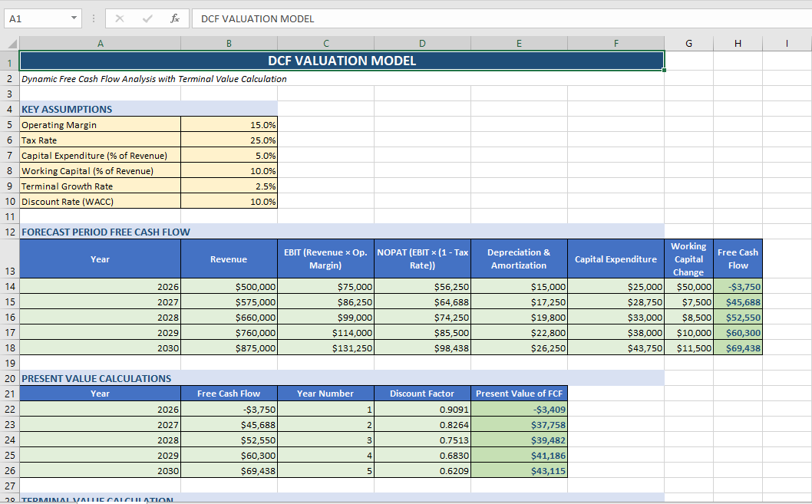Screen dimensions: 812x504
Task: Select column F by its header
Action: (x=616, y=43)
